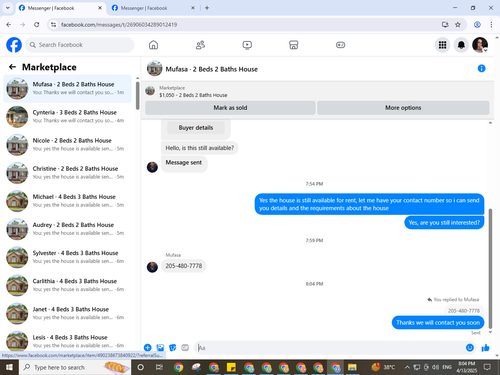Image resolution: width=500 pixels, height=375 pixels.
Task: Open the Facebook logo home link
Action: point(14,45)
